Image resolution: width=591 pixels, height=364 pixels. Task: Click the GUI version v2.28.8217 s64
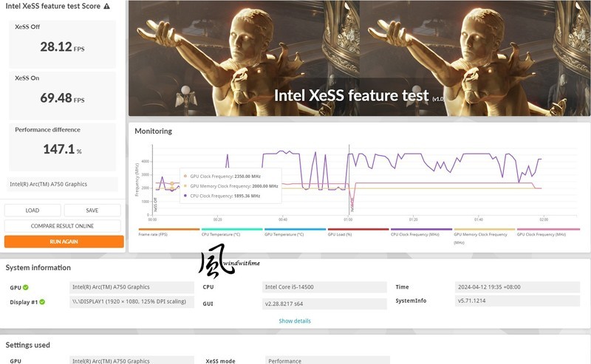[x=324, y=303]
